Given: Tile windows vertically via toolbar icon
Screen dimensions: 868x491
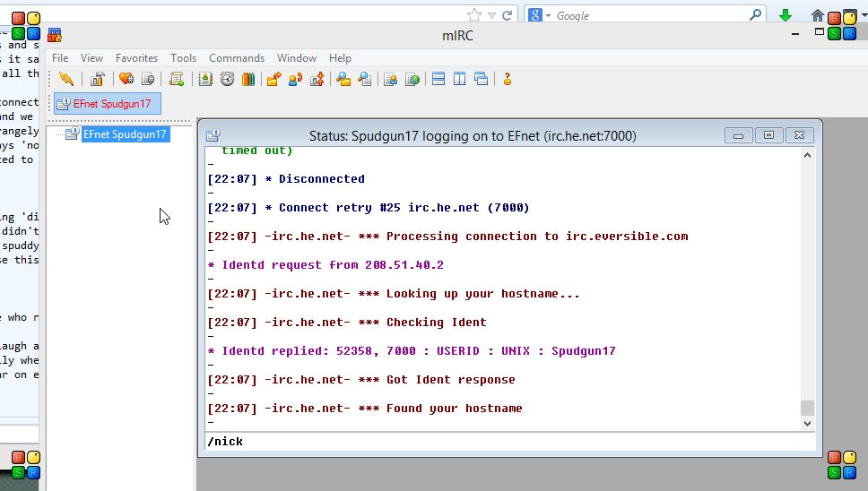Looking at the screenshot, I should click(459, 79).
